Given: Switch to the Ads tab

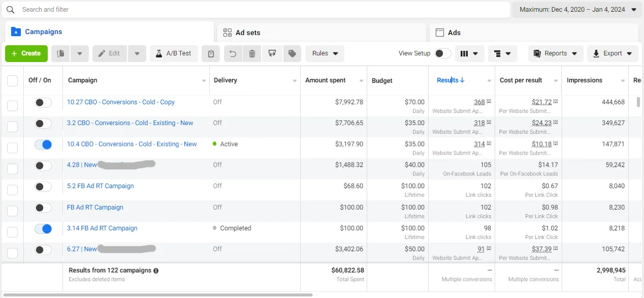Looking at the screenshot, I should [x=534, y=33].
